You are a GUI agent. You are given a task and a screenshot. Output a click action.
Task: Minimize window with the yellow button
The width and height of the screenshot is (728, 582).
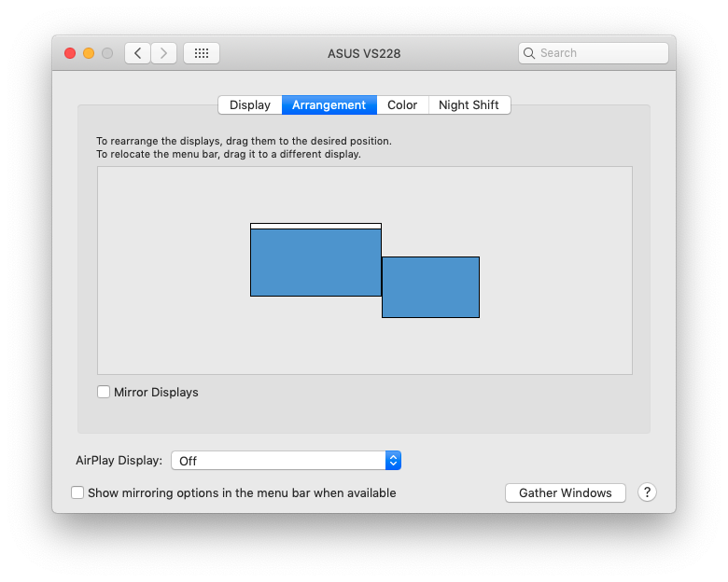(x=89, y=53)
